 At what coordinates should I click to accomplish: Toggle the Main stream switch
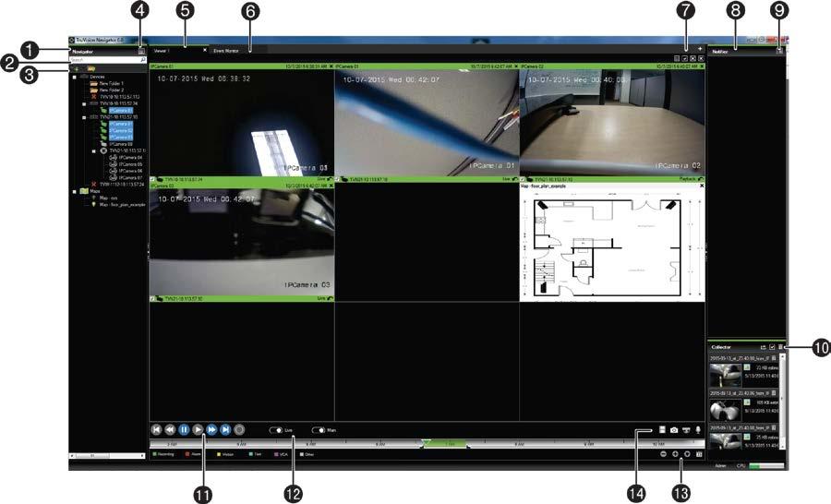[319, 430]
